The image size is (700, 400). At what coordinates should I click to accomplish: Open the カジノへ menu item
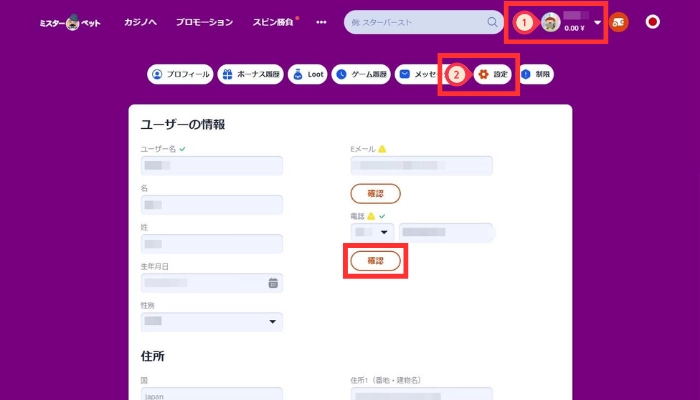tap(140, 22)
